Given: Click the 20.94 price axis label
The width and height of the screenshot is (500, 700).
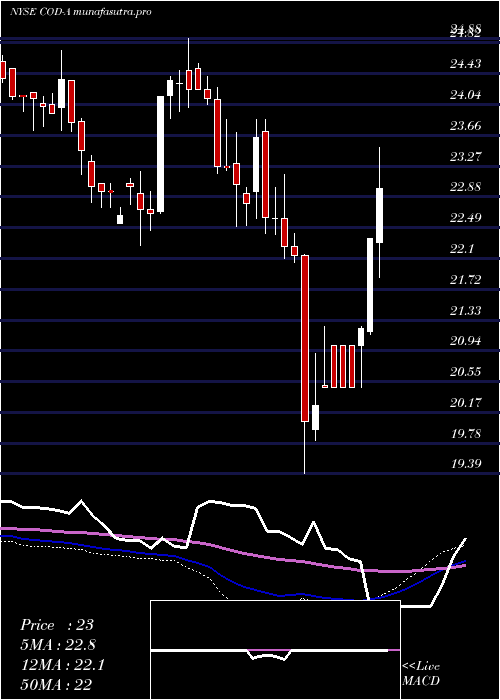Looking at the screenshot, I should click(466, 342).
